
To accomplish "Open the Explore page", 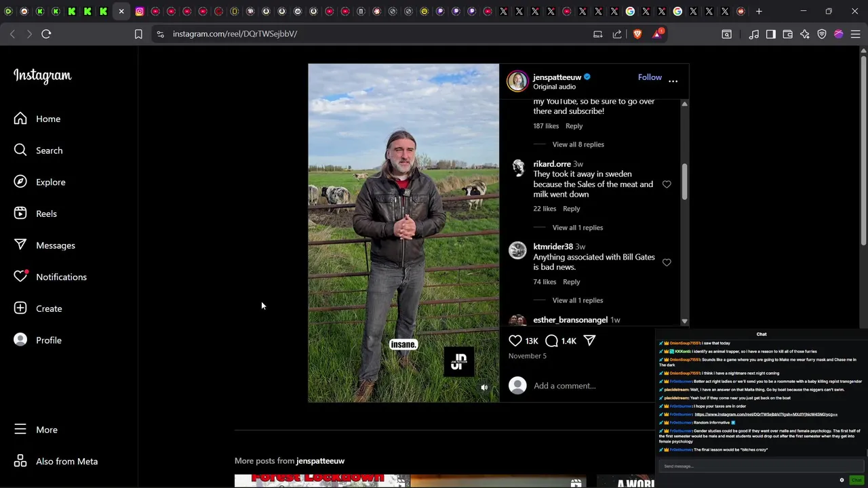I will pyautogui.click(x=39, y=182).
